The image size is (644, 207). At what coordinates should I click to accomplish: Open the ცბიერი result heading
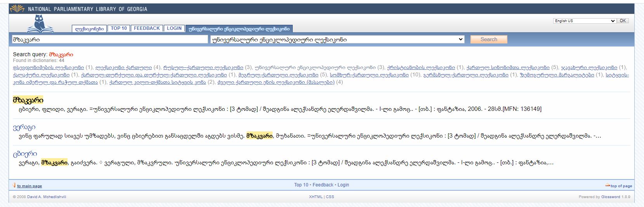[x=25, y=154]
